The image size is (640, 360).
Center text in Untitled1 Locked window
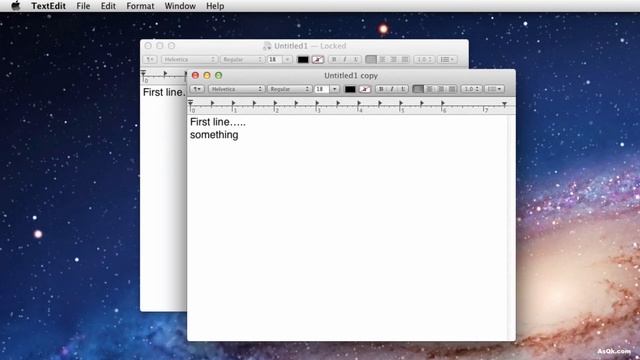[x=382, y=60]
